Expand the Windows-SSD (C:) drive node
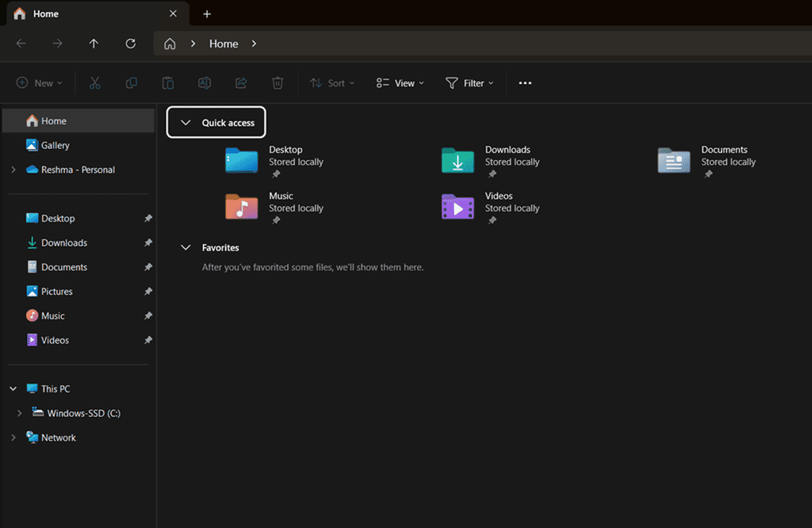 point(20,413)
